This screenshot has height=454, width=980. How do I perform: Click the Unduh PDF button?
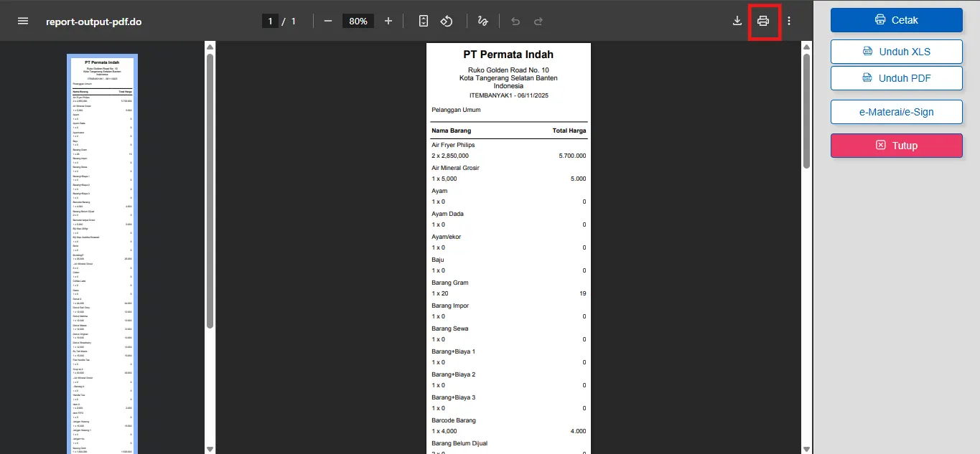[896, 78]
